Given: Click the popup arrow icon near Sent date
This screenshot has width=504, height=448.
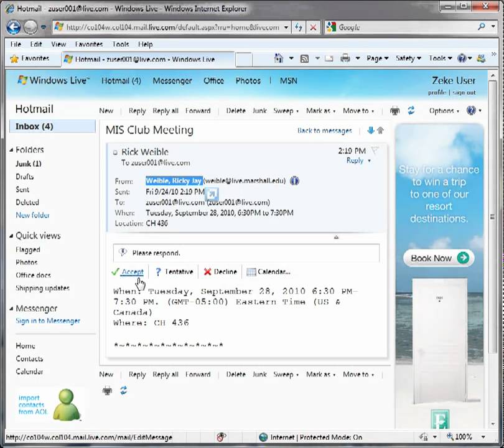Looking at the screenshot, I should coord(212,194).
